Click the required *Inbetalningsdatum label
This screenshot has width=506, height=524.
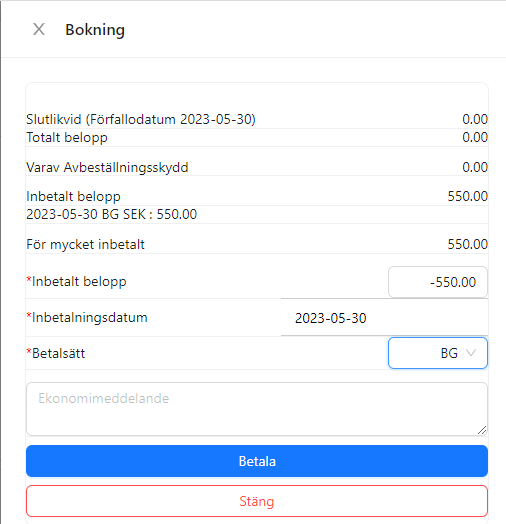click(87, 317)
